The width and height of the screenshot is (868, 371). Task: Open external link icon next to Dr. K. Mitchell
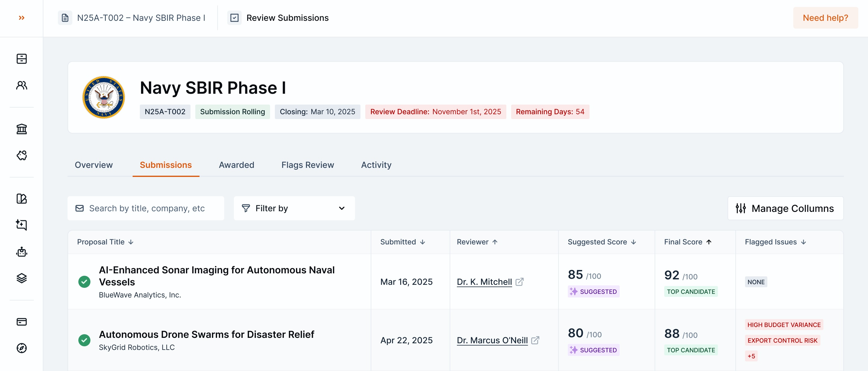point(519,282)
